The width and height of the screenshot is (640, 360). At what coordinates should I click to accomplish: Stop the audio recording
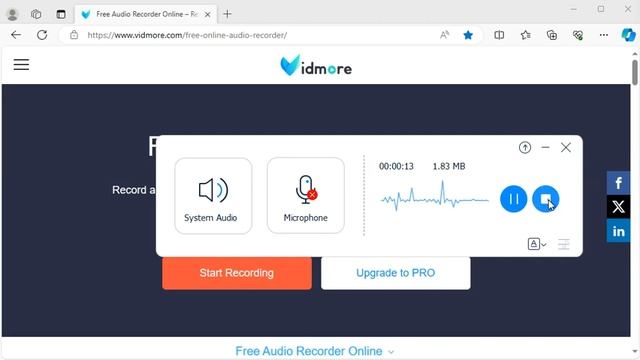545,199
